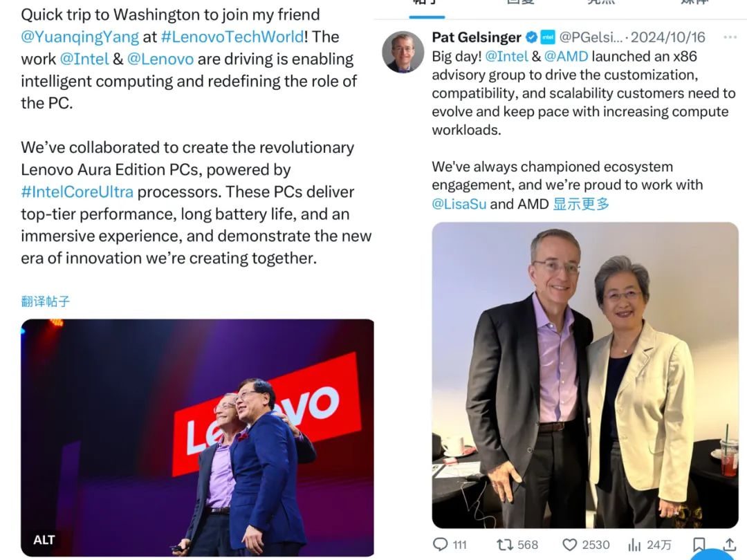Open Pat Gelsinger's profile avatar

click(403, 52)
